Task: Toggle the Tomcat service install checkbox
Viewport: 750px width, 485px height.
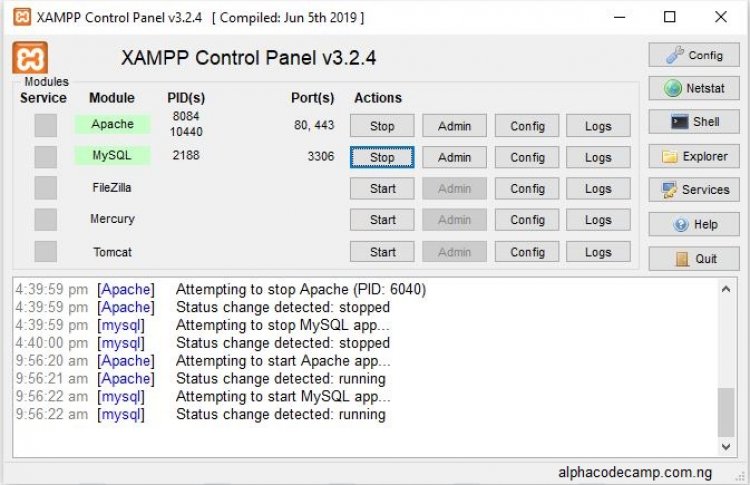Action: [x=45, y=252]
